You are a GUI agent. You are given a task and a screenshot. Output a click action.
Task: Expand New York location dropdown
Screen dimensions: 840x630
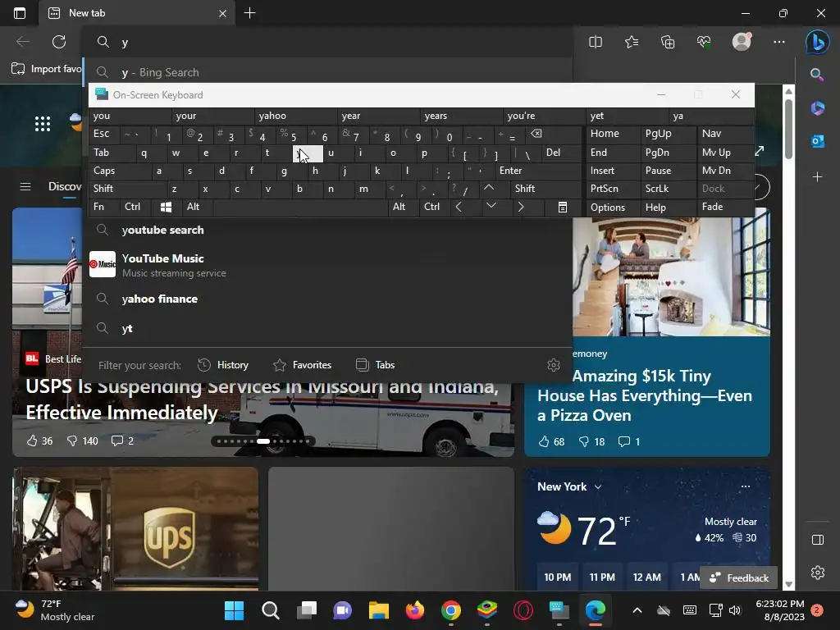[x=598, y=487]
